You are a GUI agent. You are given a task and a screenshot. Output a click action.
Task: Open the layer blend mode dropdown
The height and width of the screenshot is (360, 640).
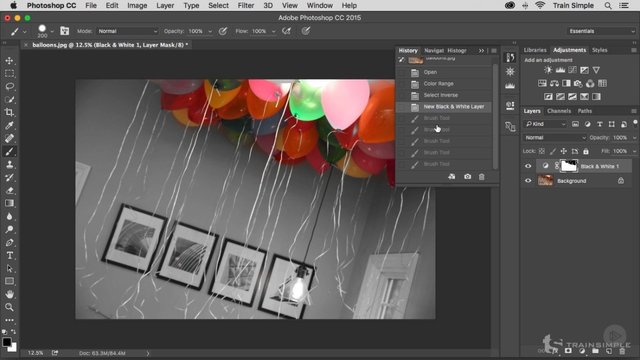coord(555,138)
